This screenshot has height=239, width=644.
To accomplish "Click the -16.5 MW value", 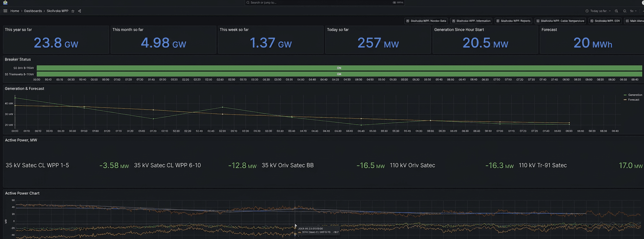I will pyautogui.click(x=370, y=165).
